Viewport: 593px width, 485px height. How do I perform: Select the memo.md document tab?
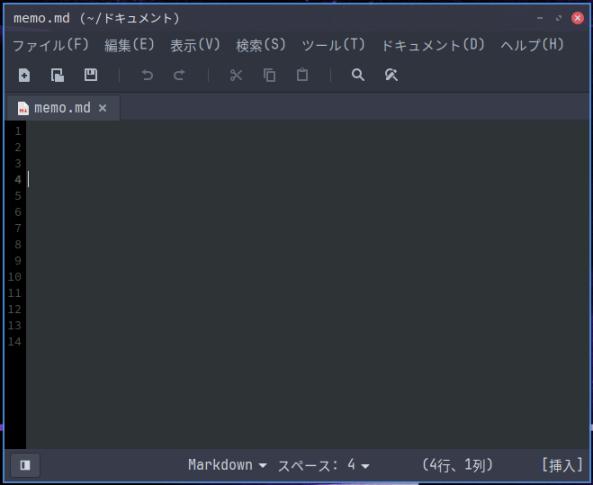click(63, 108)
